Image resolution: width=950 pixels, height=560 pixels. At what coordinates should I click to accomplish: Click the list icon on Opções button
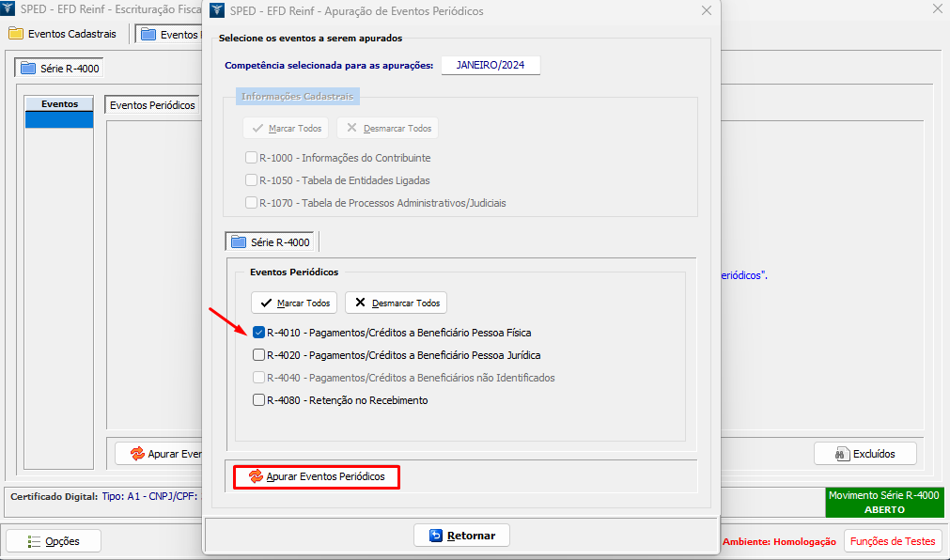tap(34, 541)
